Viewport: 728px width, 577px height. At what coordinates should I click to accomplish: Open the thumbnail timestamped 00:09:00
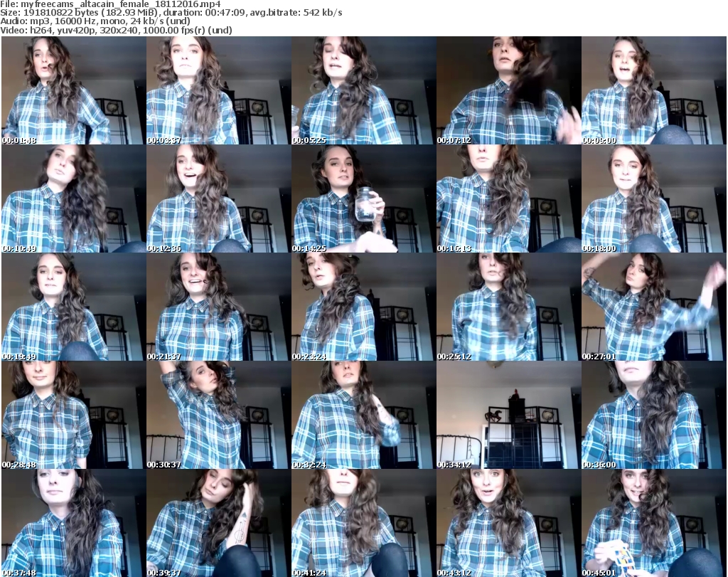[654, 90]
